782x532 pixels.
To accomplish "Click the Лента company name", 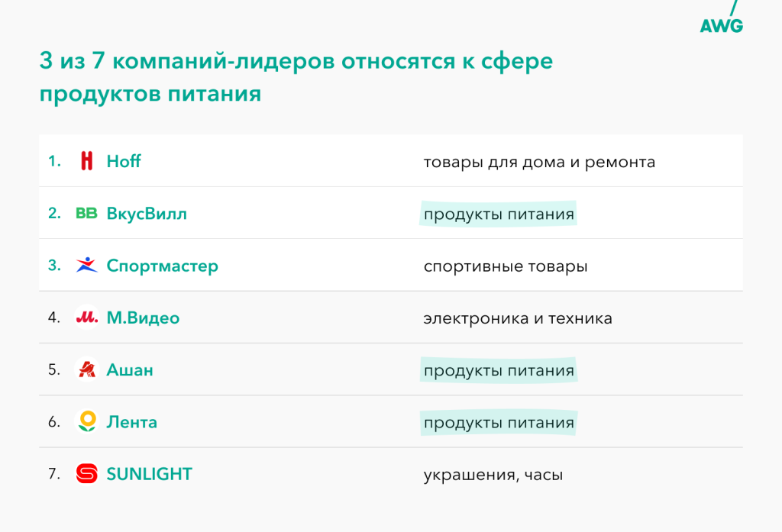I will [x=131, y=422].
